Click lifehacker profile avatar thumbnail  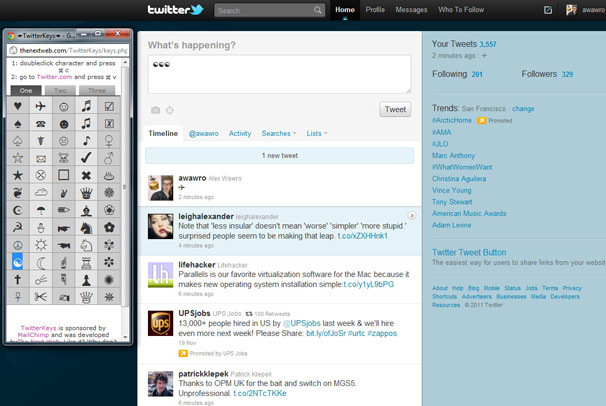[x=160, y=275]
